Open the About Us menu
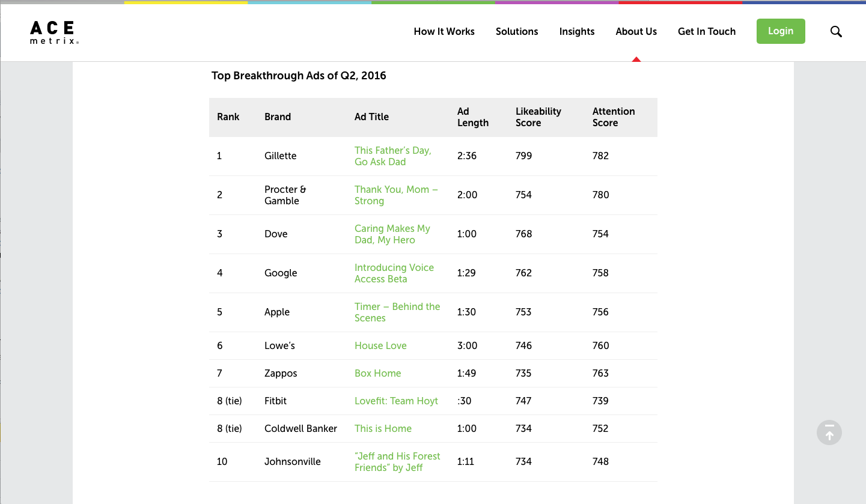This screenshot has height=504, width=866. (x=636, y=32)
